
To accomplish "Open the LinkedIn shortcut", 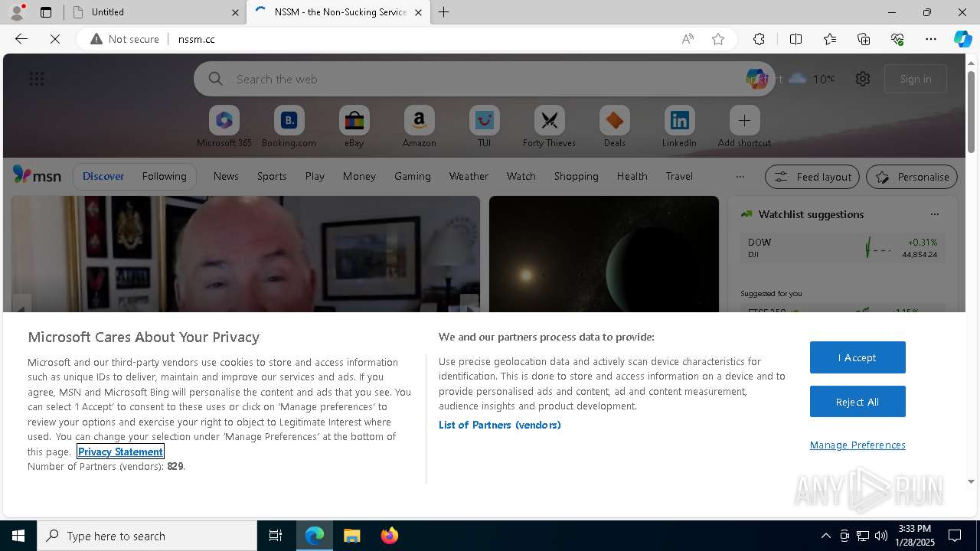I will click(x=679, y=126).
